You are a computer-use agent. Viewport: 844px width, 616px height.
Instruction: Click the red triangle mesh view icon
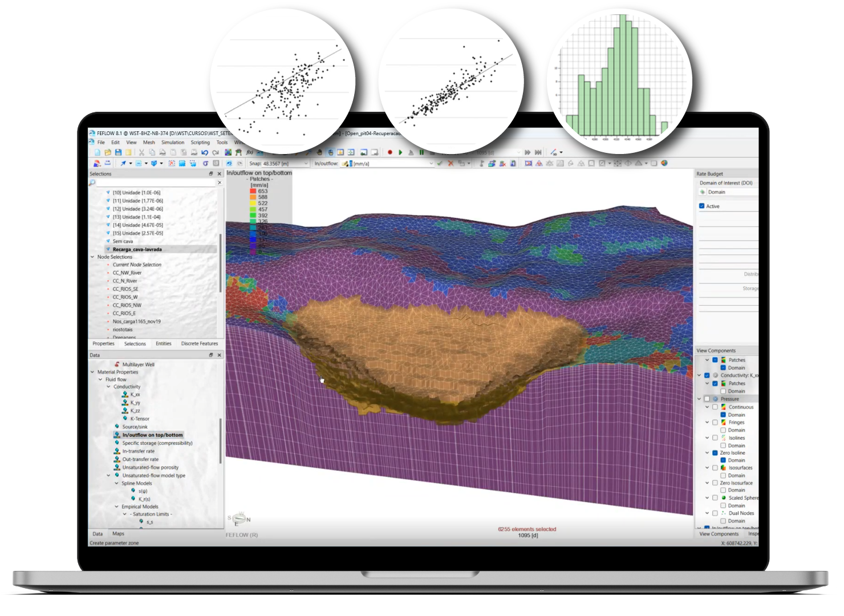(539, 163)
